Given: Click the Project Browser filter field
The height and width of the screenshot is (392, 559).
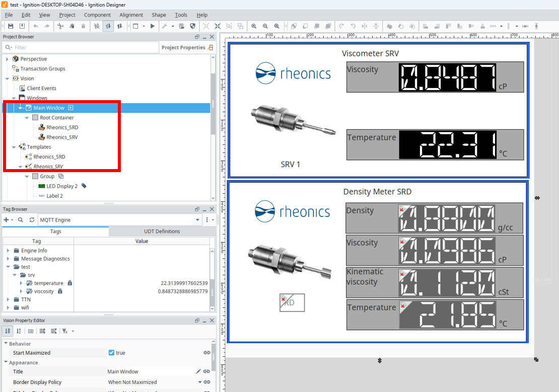Looking at the screenshot, I should (x=81, y=47).
